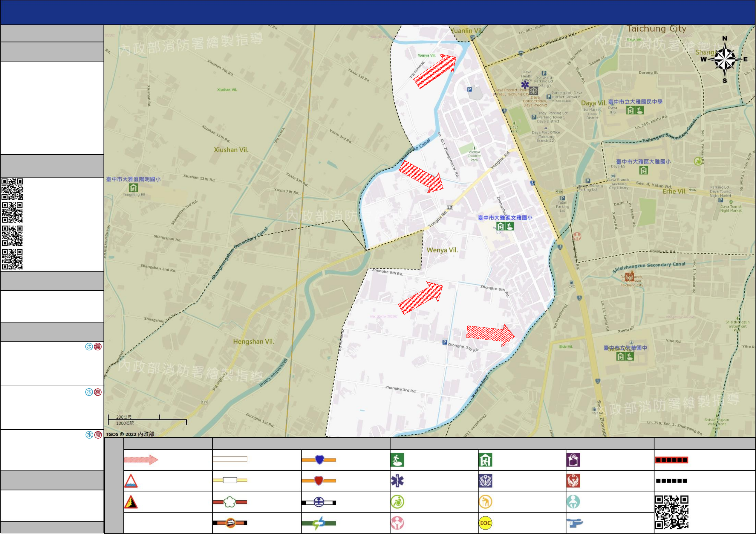
Task: Click the second 震 circle icon in left panel
Action: pos(98,392)
